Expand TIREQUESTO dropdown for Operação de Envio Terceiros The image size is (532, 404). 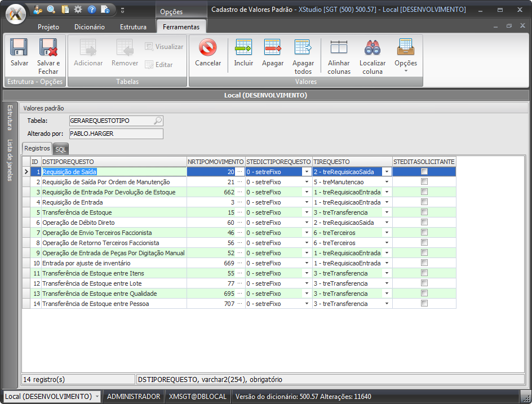click(387, 233)
